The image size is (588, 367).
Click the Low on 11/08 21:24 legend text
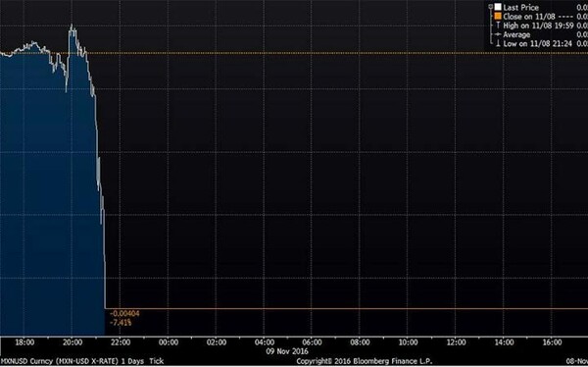[x=537, y=44]
